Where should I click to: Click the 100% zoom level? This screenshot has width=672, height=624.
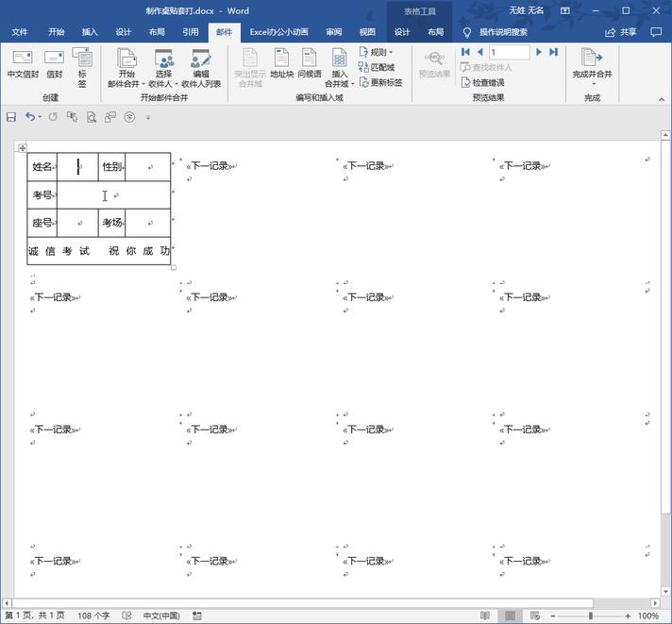click(648, 616)
